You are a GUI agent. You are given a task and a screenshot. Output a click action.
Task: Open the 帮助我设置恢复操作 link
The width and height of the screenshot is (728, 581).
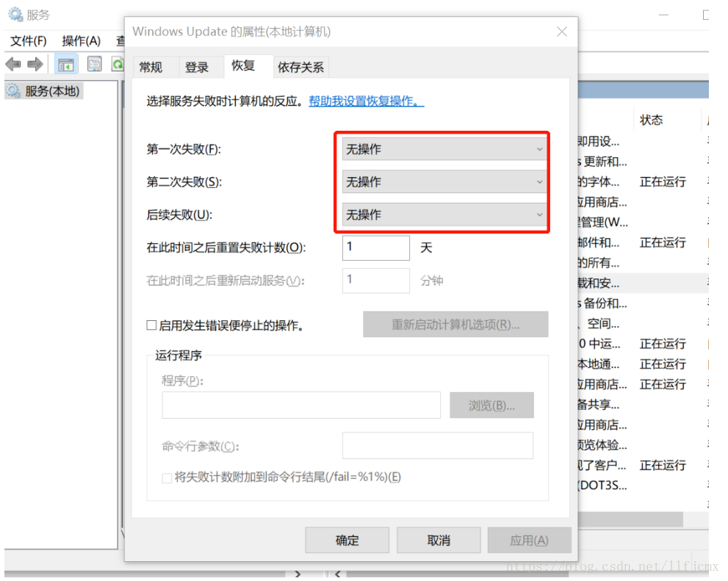tap(366, 101)
